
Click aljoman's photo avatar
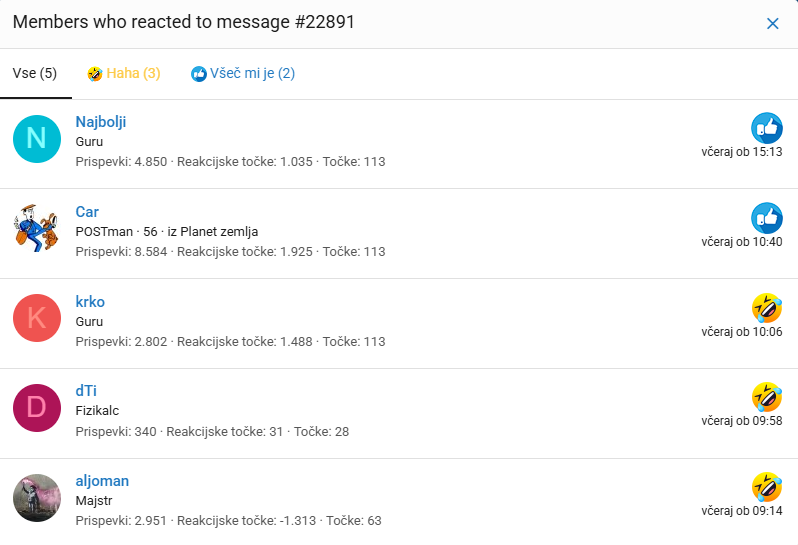point(37,498)
